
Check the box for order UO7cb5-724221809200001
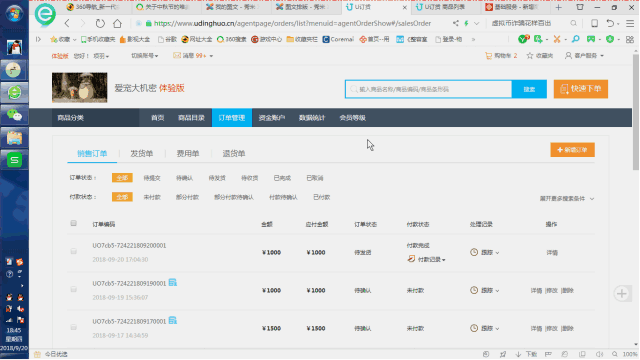click(73, 251)
